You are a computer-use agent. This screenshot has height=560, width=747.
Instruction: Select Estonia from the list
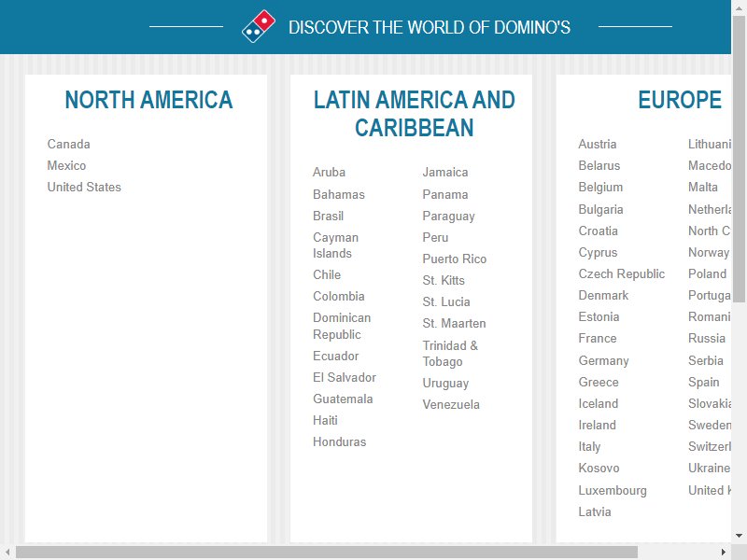point(599,316)
